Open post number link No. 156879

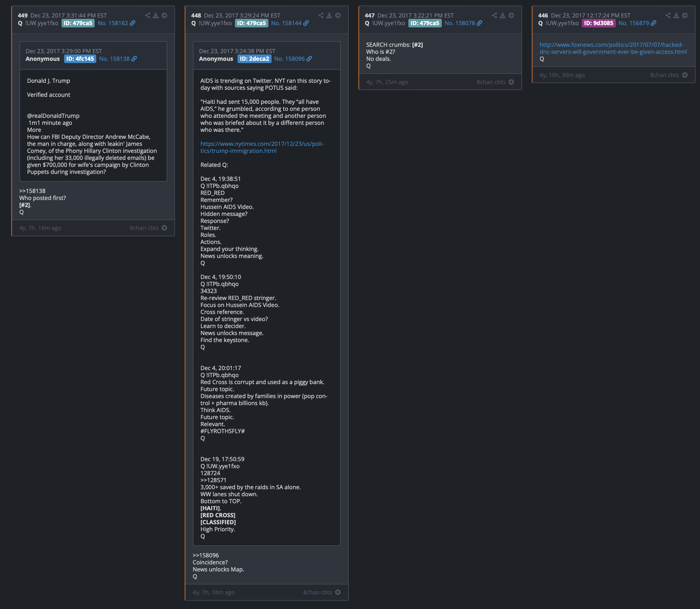(634, 23)
